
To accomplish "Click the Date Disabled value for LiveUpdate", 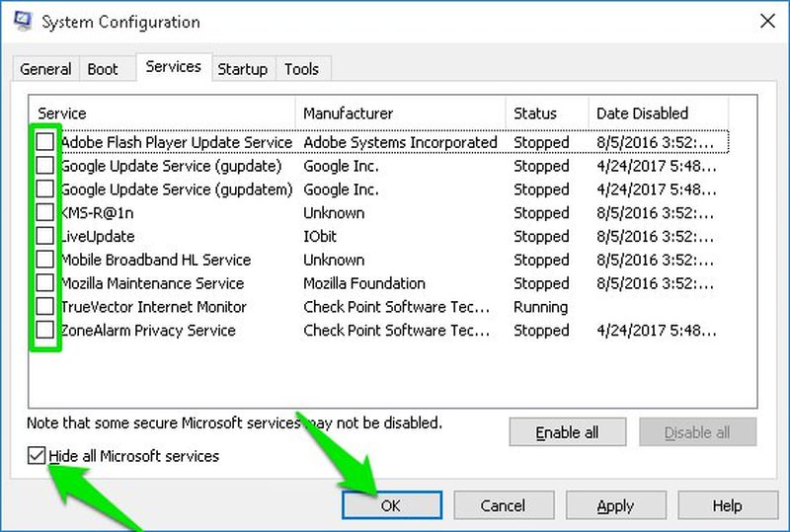I will [655, 236].
